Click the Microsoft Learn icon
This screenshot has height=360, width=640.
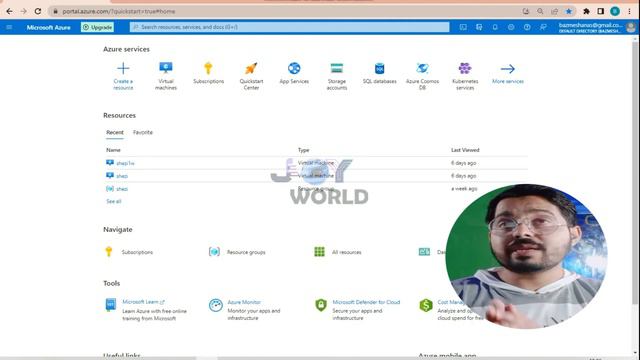coord(111,305)
